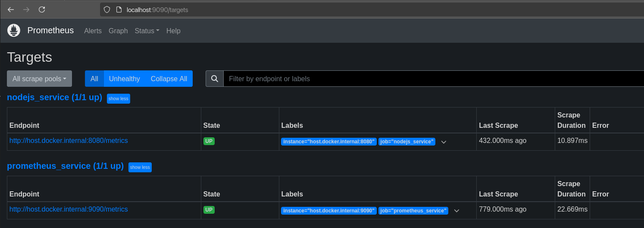Click the shield tracking protection icon

(x=107, y=9)
